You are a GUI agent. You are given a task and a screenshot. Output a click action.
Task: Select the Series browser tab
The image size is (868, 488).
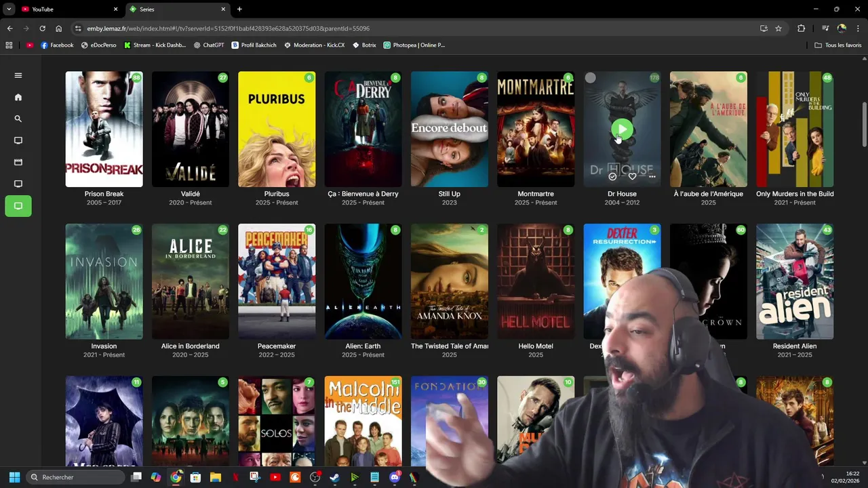(x=178, y=9)
